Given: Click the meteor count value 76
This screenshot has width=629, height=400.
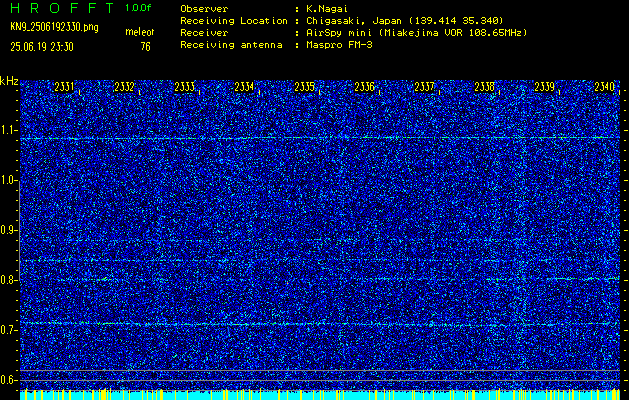Looking at the screenshot, I should click(145, 47).
